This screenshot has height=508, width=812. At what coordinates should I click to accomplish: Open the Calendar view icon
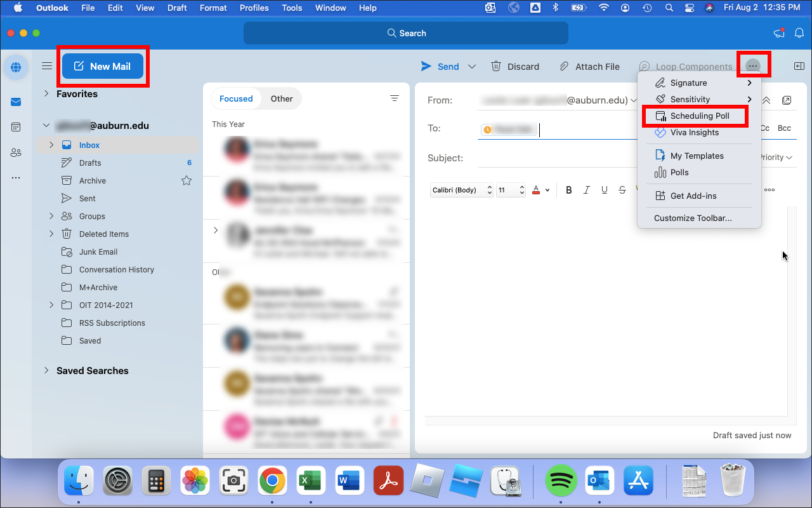pos(16,128)
